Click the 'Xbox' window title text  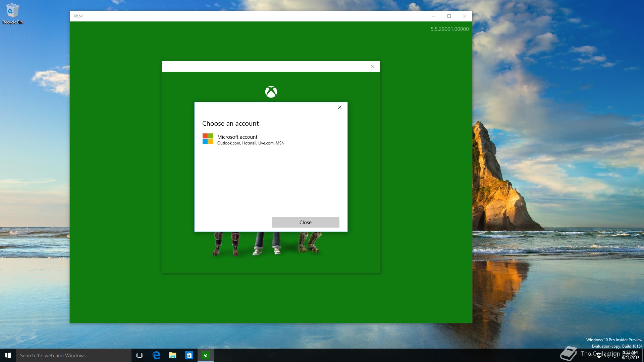pos(78,16)
